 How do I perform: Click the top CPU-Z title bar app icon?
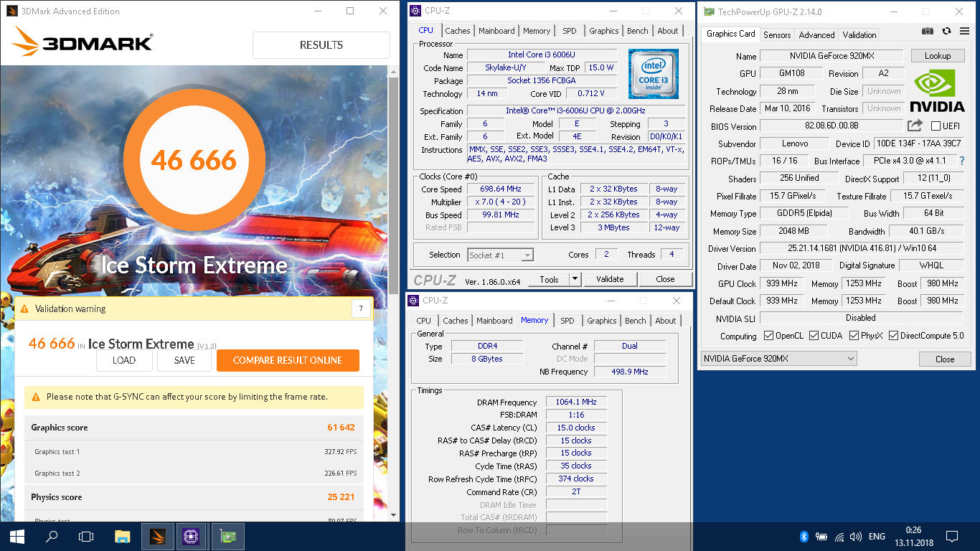point(414,11)
